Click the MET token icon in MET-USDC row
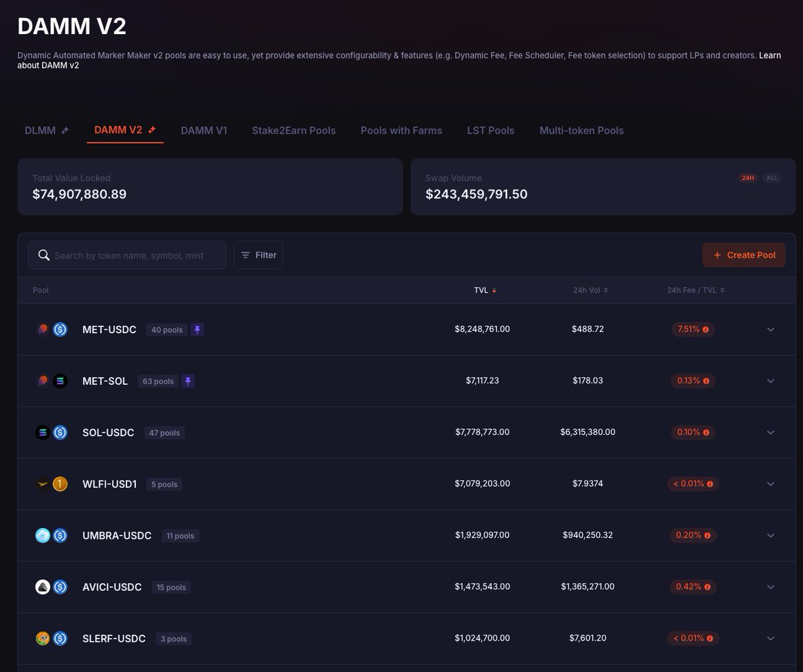Image resolution: width=803 pixels, height=672 pixels. (43, 329)
